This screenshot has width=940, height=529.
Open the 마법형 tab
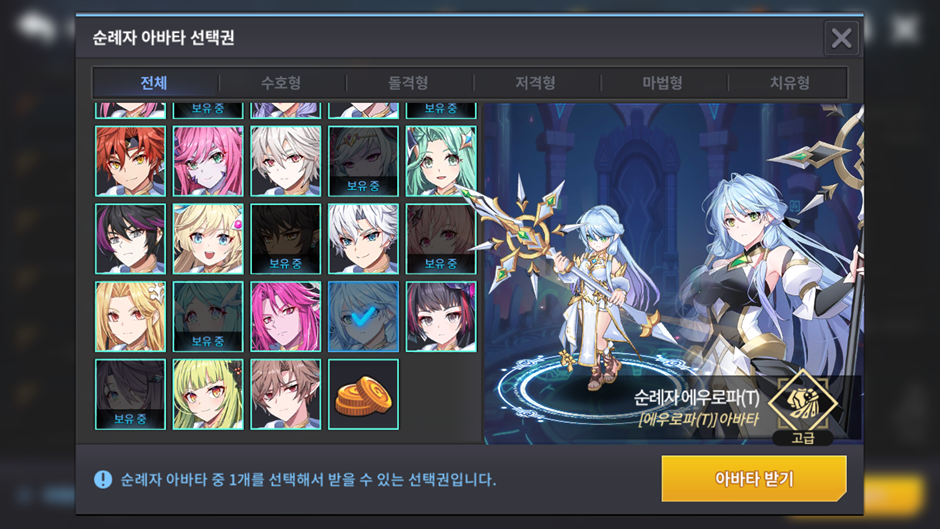pyautogui.click(x=662, y=83)
